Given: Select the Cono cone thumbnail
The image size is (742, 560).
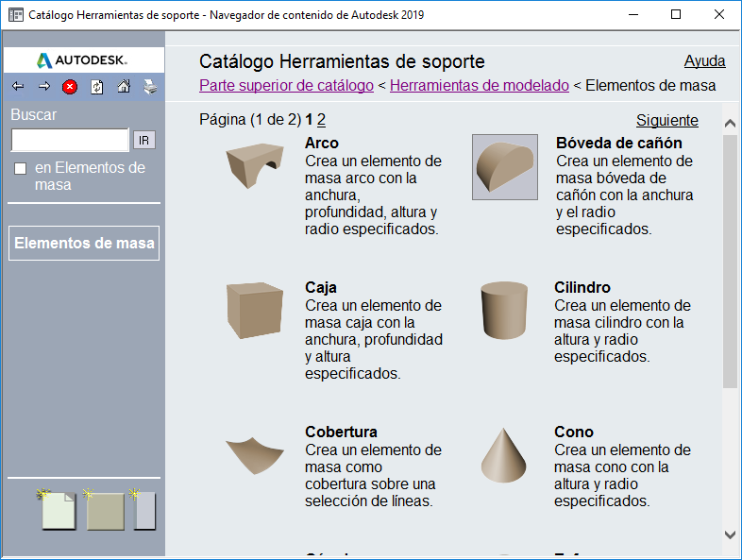Looking at the screenshot, I should [x=503, y=455].
